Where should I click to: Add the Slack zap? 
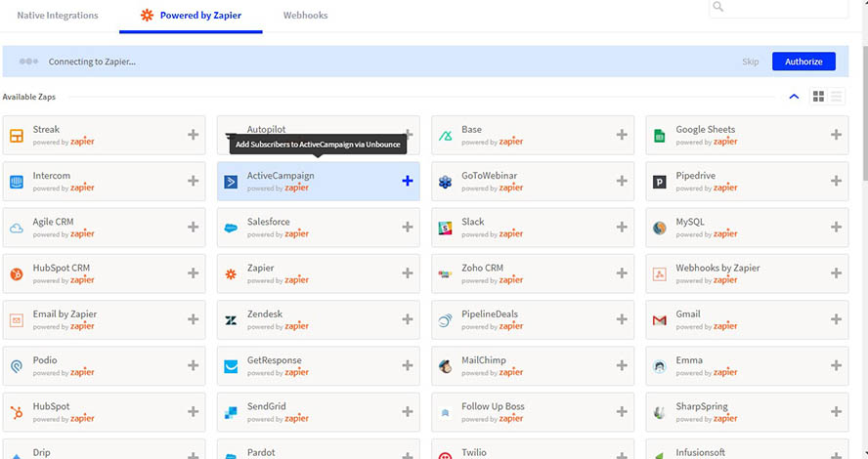click(622, 227)
